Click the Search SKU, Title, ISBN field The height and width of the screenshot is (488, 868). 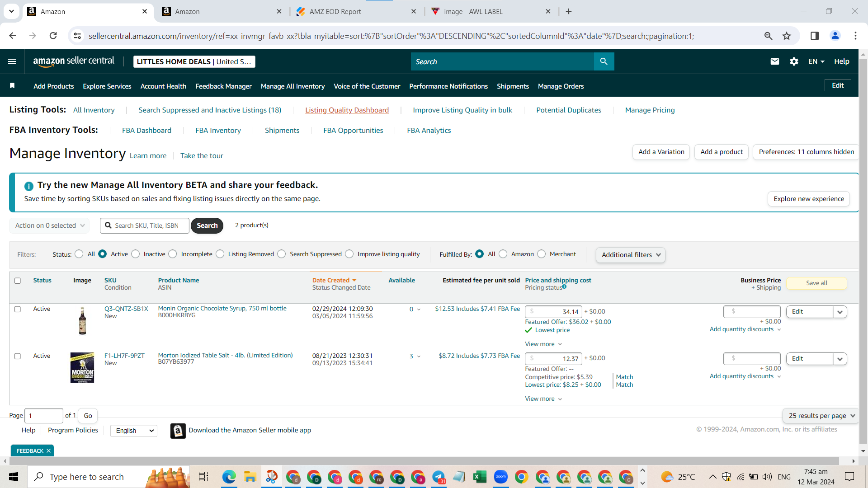pos(145,225)
